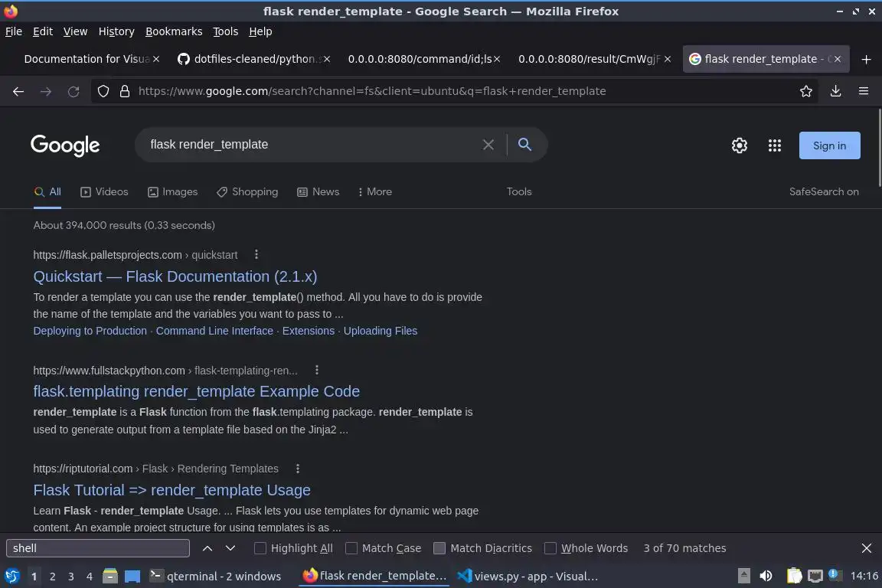
Task: Toggle Match Diacritics checkbox
Action: tap(482, 548)
